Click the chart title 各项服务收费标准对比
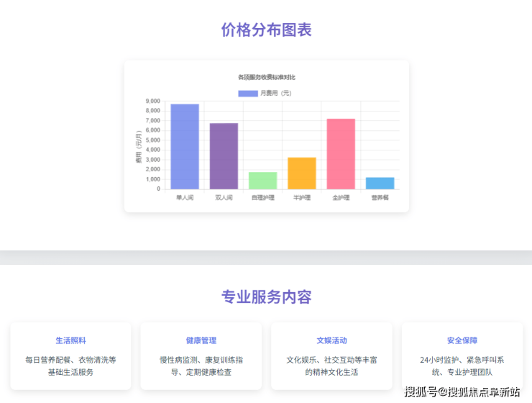Image resolution: width=532 pixels, height=403 pixels. (x=266, y=76)
